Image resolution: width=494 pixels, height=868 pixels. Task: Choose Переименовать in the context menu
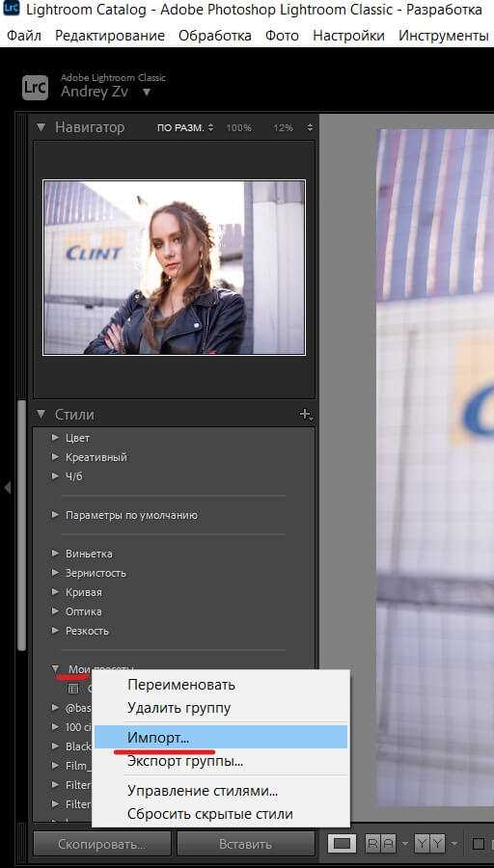[x=221, y=685]
